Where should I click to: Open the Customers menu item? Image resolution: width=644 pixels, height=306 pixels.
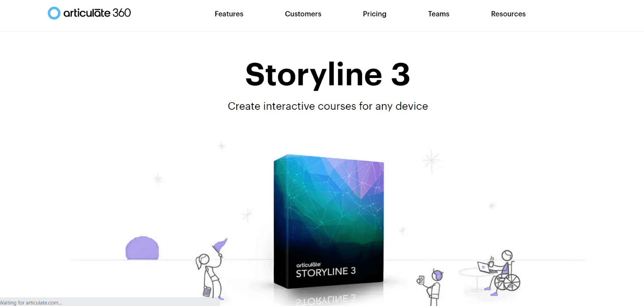coord(303,14)
